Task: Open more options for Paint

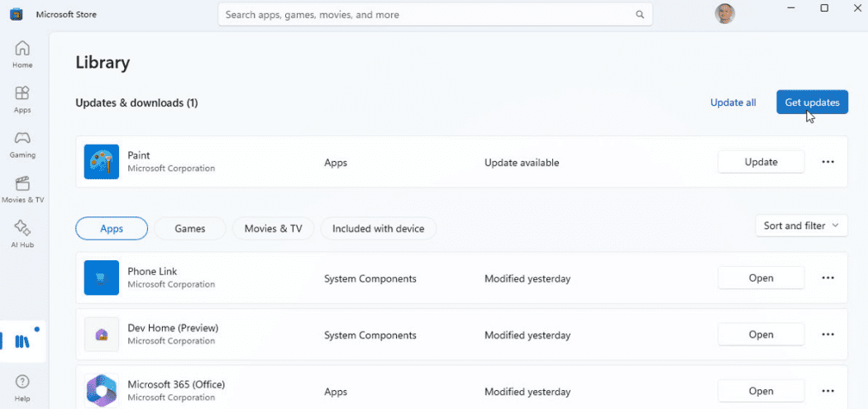Action: pyautogui.click(x=827, y=162)
